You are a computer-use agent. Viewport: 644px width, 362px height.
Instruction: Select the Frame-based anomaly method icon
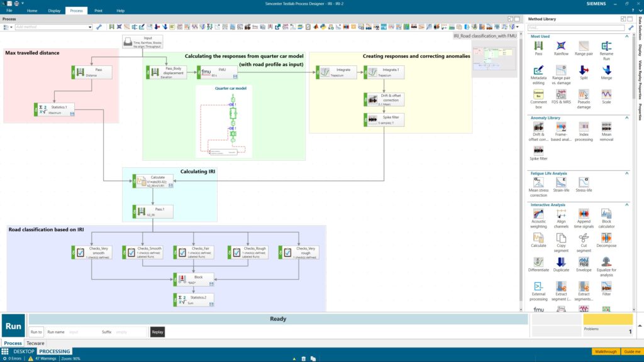560,127
